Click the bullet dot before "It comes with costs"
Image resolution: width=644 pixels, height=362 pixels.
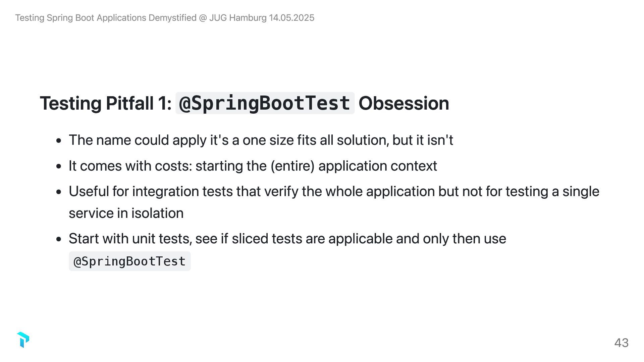click(x=59, y=167)
